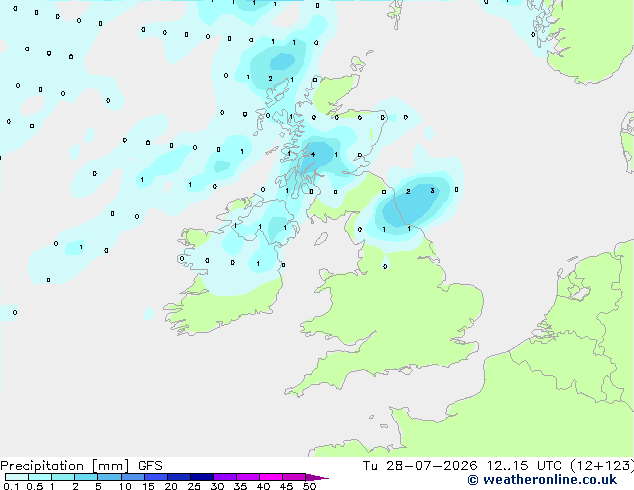Click the legend label '35'
This screenshot has width=634, height=490.
[240, 486]
